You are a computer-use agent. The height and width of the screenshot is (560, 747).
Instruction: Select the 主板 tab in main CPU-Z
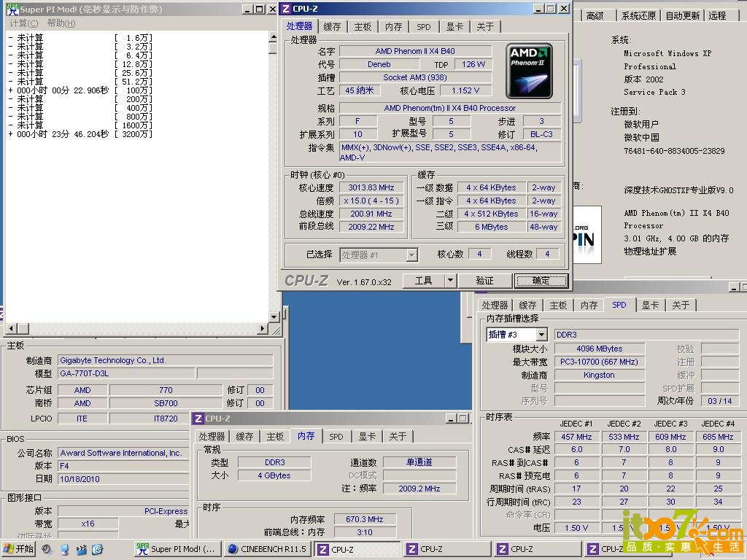coord(363,27)
